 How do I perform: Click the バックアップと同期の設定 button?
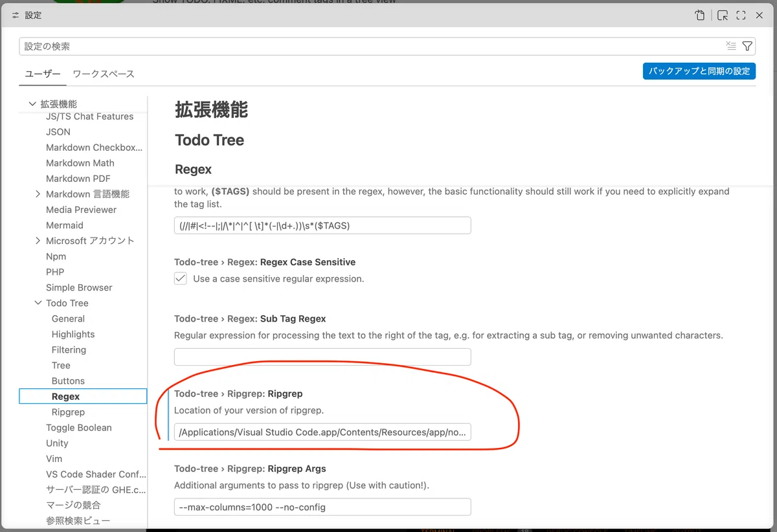(x=699, y=71)
